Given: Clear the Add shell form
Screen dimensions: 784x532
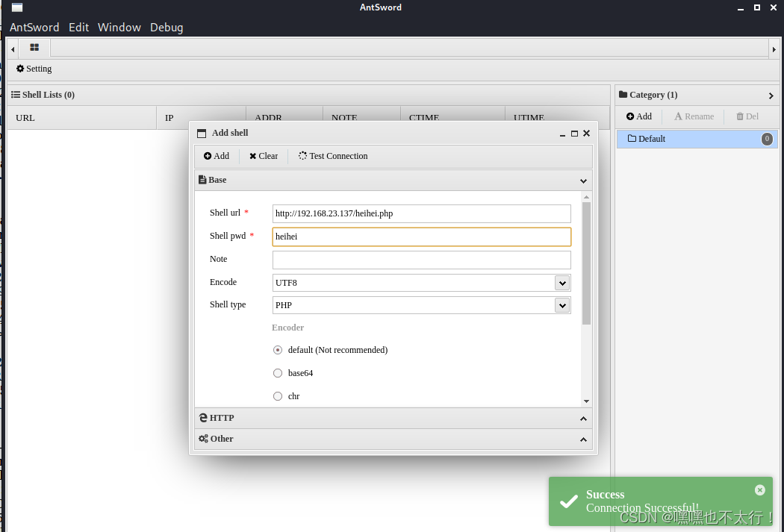Looking at the screenshot, I should [x=264, y=156].
